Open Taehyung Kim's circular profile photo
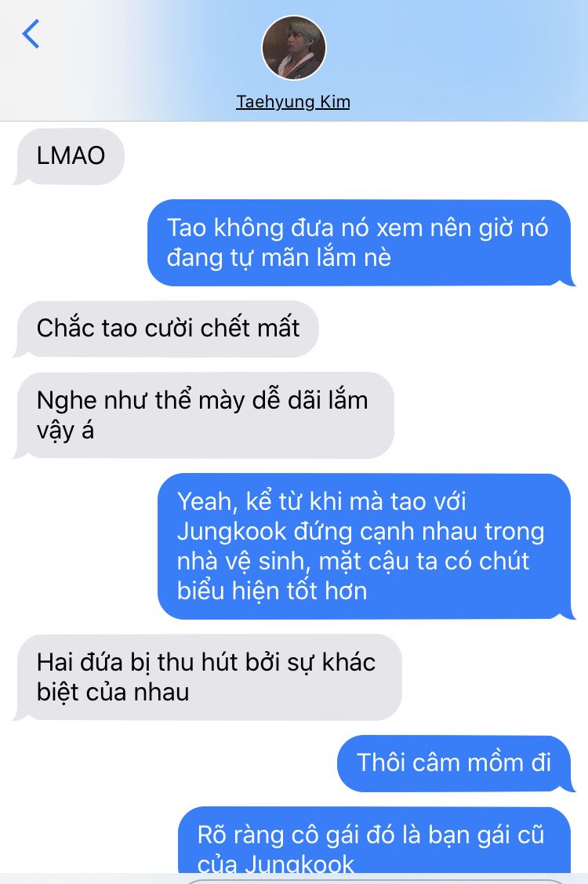Viewport: 588px width, 884px height. click(294, 48)
